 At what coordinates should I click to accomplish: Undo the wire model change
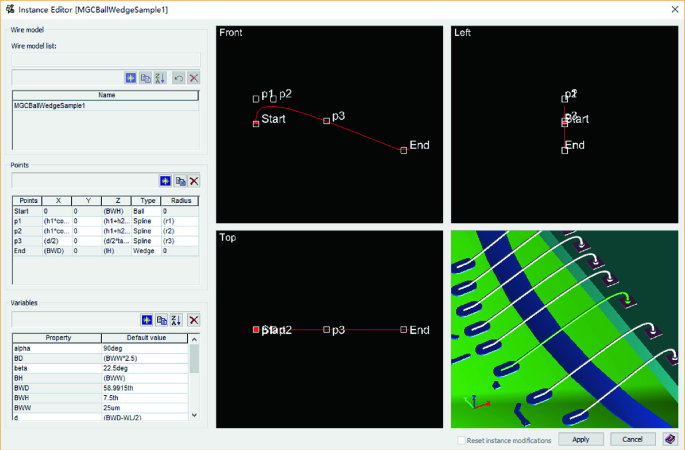pyautogui.click(x=178, y=78)
